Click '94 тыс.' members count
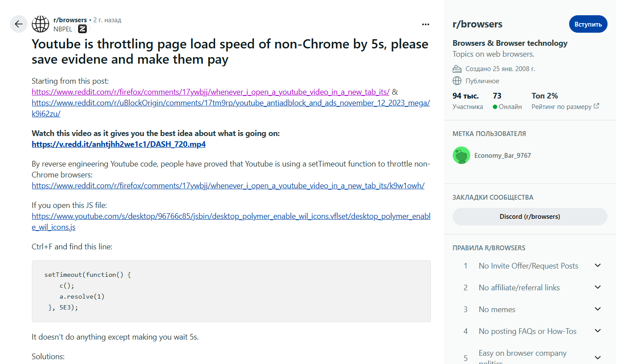 point(466,96)
